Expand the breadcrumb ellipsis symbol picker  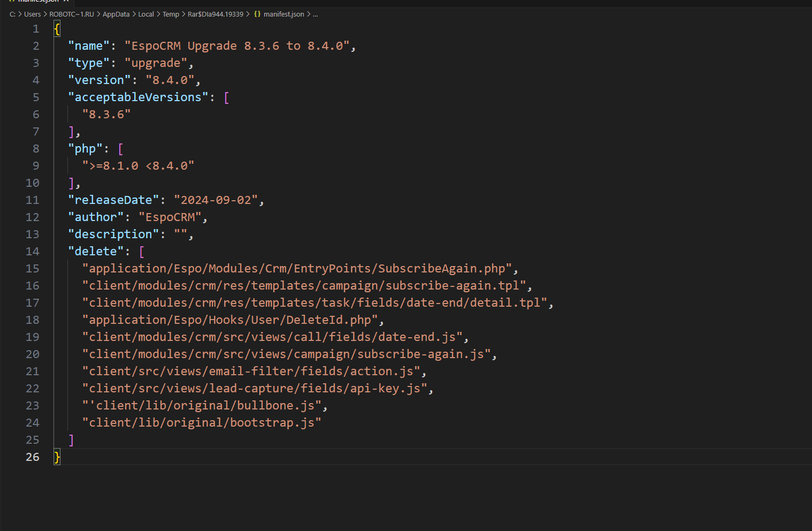coord(315,14)
